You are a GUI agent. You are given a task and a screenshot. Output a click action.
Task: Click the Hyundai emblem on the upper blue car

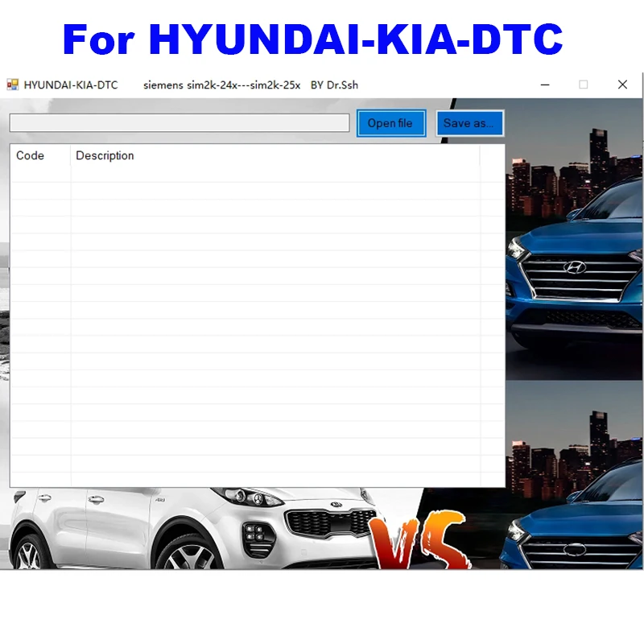[575, 267]
